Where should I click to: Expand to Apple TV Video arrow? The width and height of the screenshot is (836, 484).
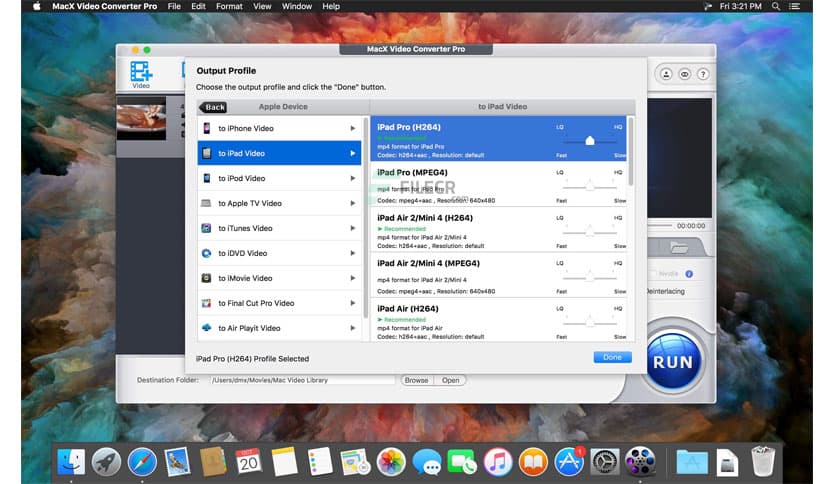point(352,203)
